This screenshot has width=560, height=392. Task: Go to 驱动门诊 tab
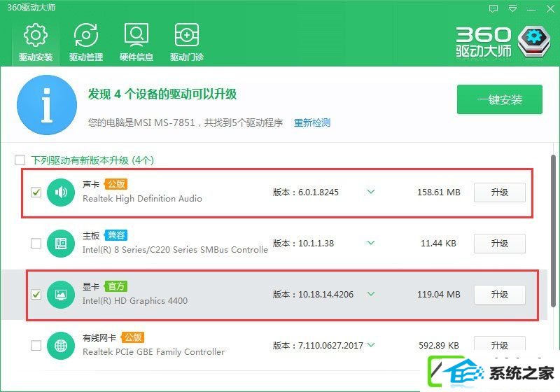click(187, 42)
